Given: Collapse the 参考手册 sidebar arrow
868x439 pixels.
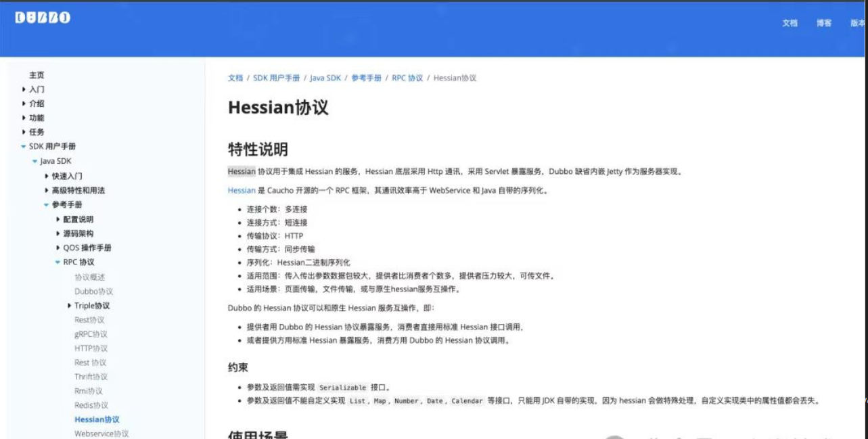Looking at the screenshot, I should 47,204.
